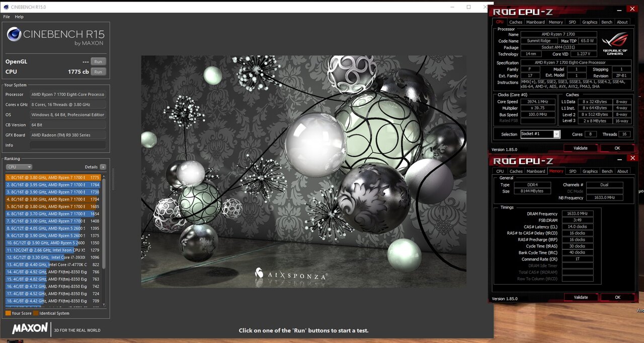
Task: Open the Socket #1 selection dropdown
Action: pyautogui.click(x=540, y=134)
